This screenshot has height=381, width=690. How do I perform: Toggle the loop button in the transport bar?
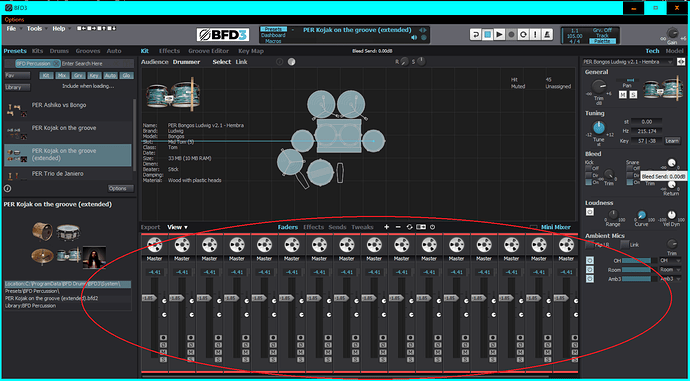pos(475,35)
